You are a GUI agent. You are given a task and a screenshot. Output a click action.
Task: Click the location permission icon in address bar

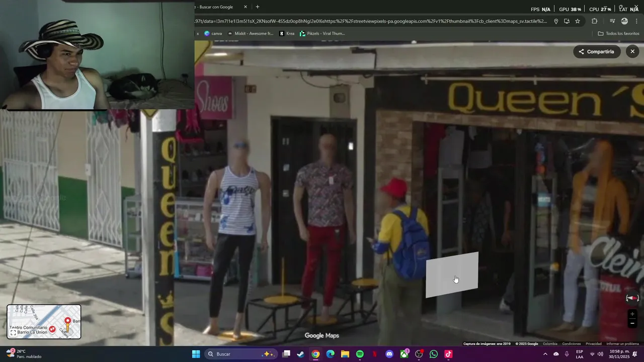point(556,21)
